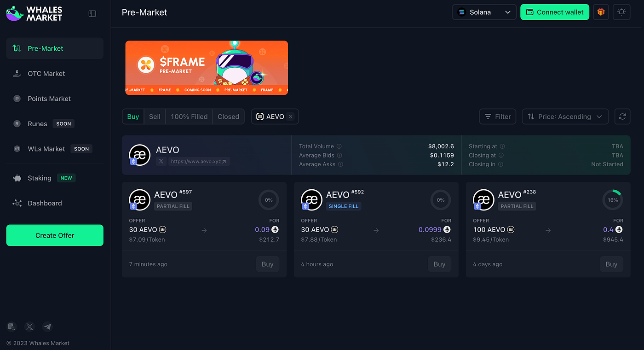644x350 pixels.
Task: Click the 0% progress ring on #597
Action: [269, 200]
